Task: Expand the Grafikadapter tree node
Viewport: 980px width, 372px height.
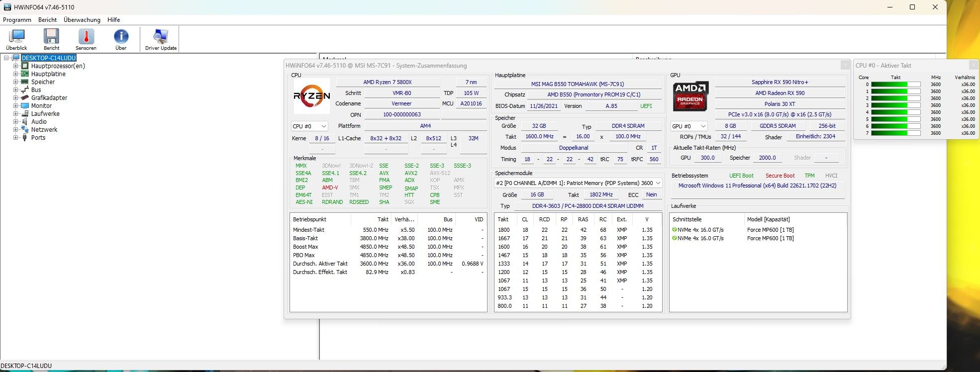Action: [15, 97]
